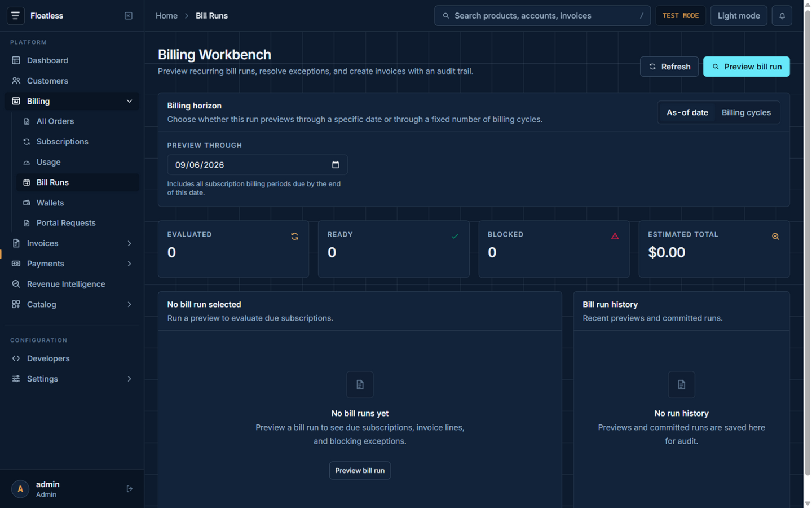
Task: Click the No run history document icon
Action: coord(681,385)
